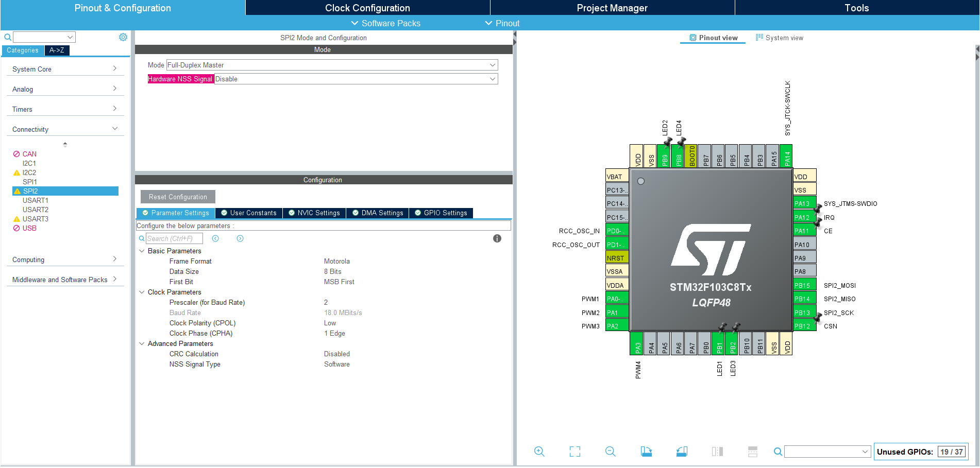Go to previous search result arrow
The height and width of the screenshot is (468, 980).
coord(215,238)
